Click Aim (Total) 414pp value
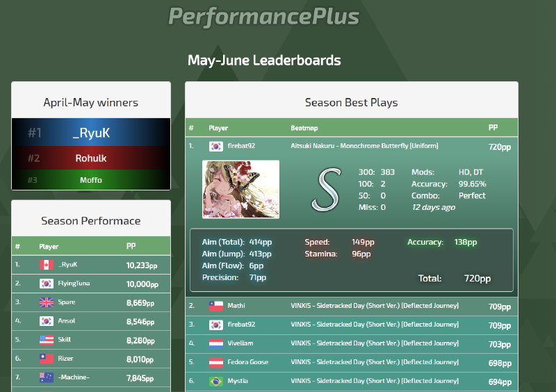 click(260, 243)
